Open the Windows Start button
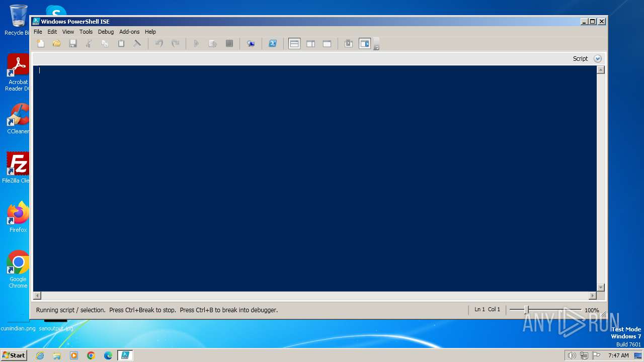 tap(14, 355)
